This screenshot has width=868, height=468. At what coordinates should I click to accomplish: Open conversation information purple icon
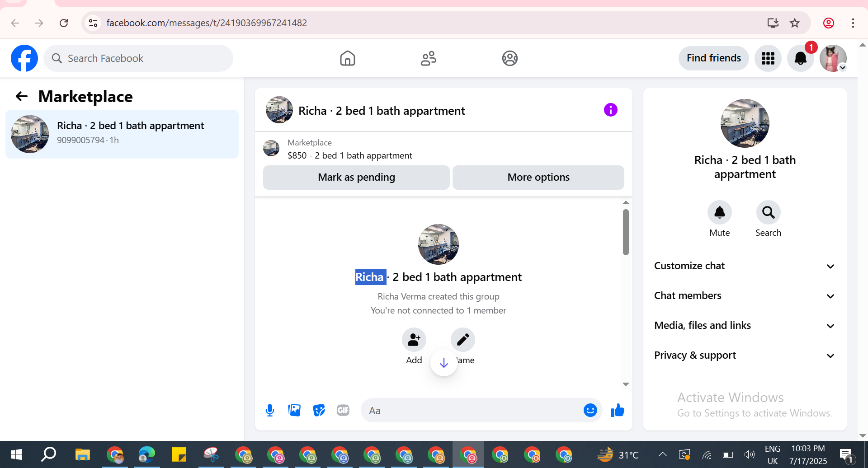pyautogui.click(x=611, y=110)
